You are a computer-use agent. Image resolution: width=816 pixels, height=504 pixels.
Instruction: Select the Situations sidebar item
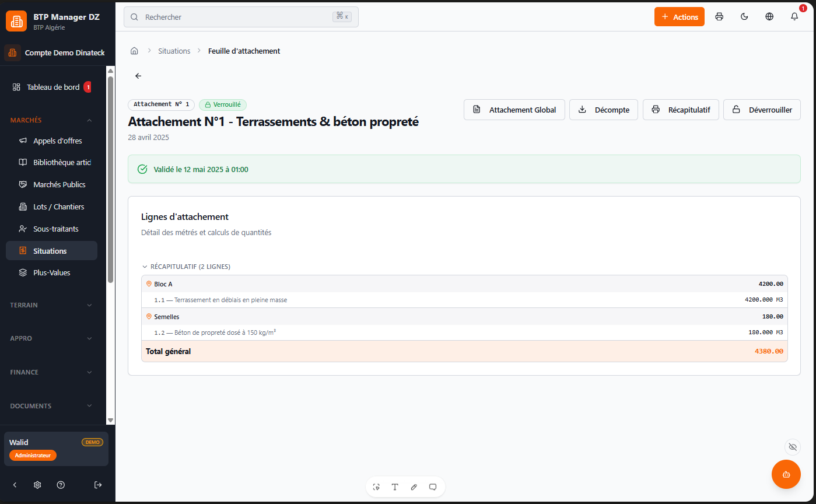pyautogui.click(x=51, y=251)
